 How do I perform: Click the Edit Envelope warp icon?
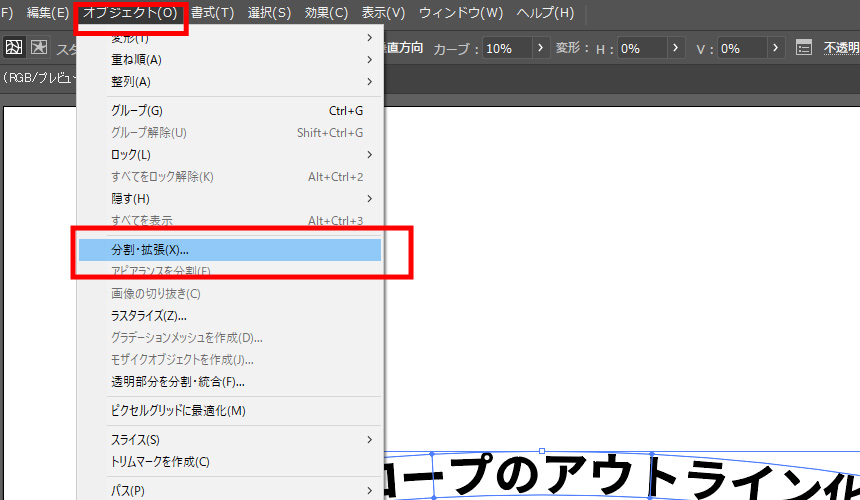(x=15, y=47)
